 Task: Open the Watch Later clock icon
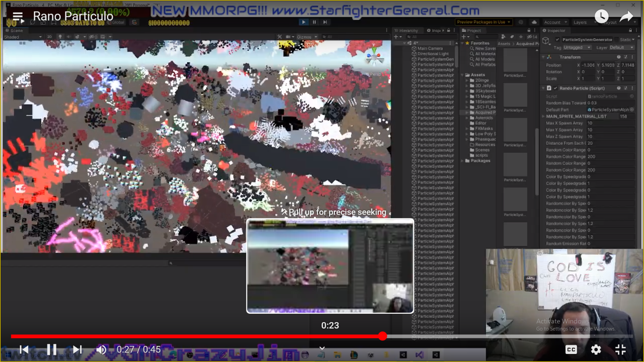coord(601,16)
